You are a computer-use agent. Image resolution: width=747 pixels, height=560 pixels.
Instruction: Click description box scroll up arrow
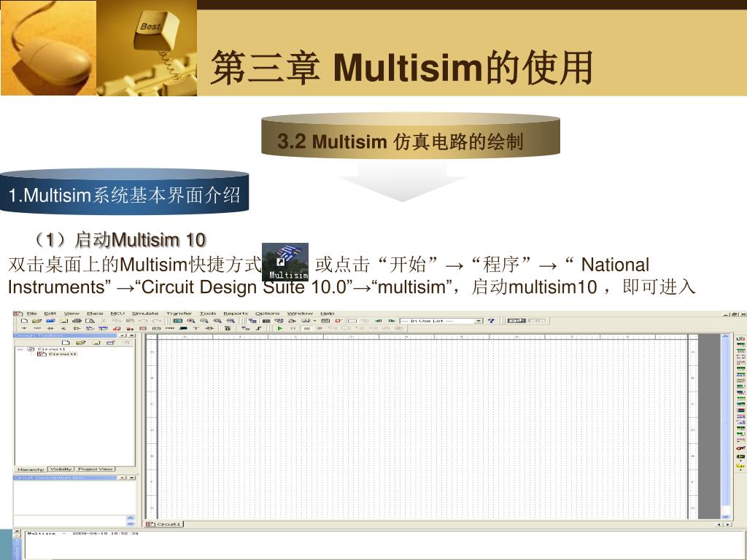[x=131, y=518]
